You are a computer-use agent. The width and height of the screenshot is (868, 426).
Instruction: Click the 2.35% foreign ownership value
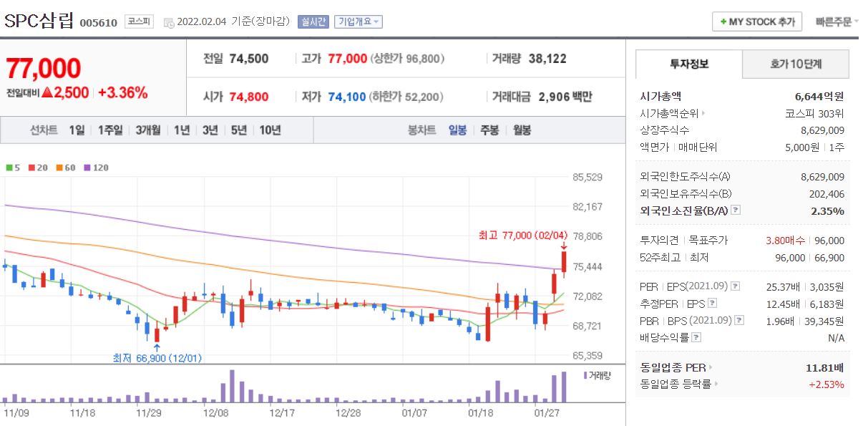click(x=828, y=210)
